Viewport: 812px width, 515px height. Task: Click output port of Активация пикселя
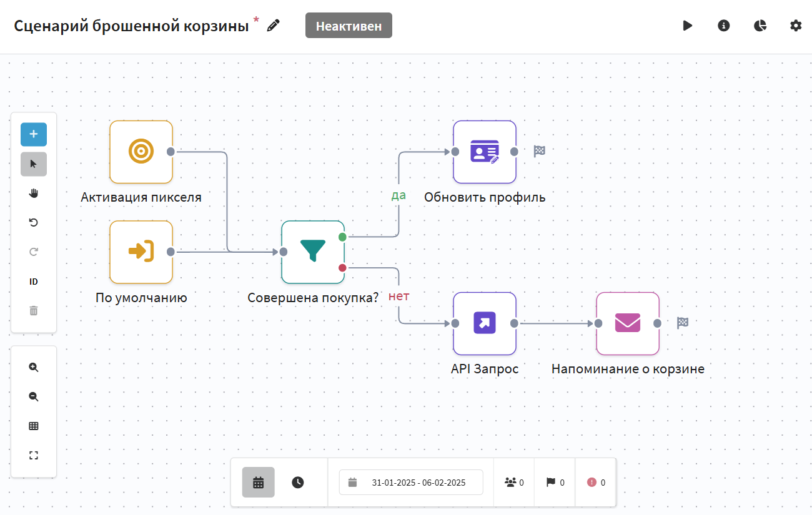171,151
